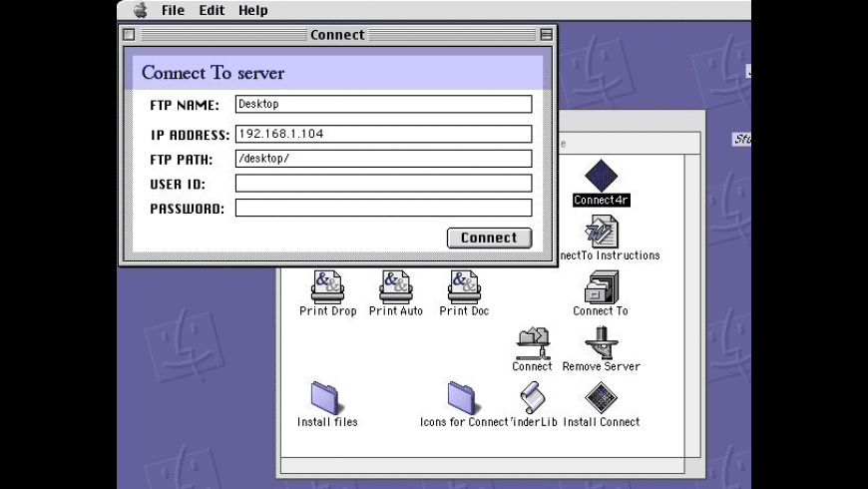Click the Finder window vertical scrollbar
868x489 pixels.
692,305
